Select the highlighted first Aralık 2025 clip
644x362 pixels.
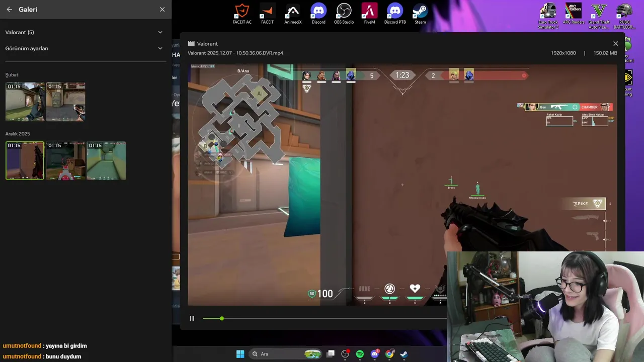pyautogui.click(x=25, y=160)
